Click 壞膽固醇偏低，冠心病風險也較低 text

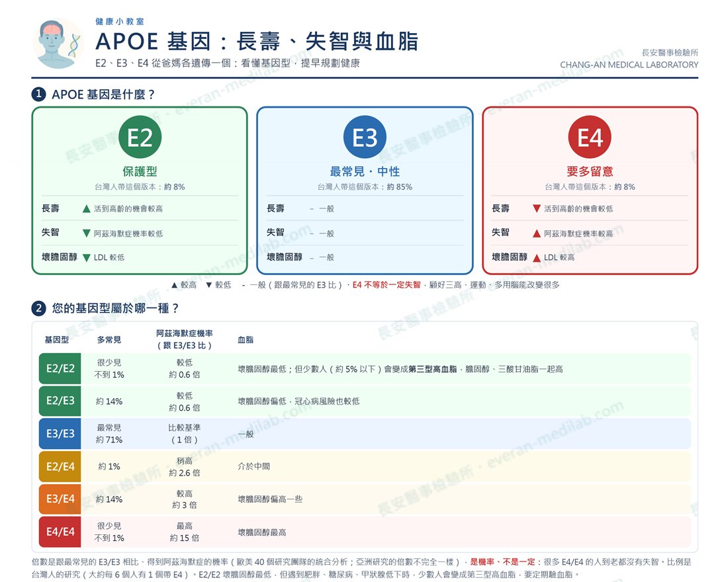click(x=298, y=401)
